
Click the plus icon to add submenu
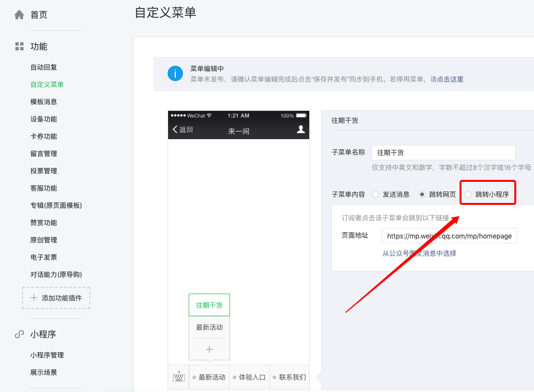tap(209, 349)
